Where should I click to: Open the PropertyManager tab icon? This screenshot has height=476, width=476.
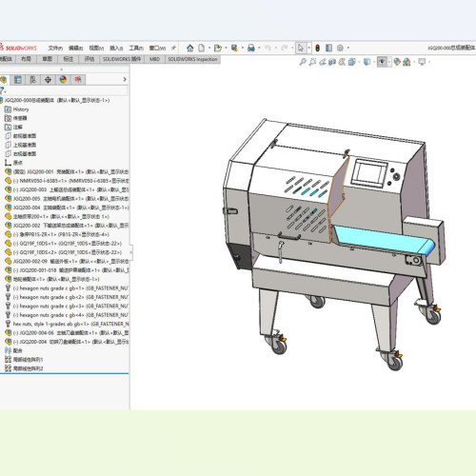[x=18, y=80]
